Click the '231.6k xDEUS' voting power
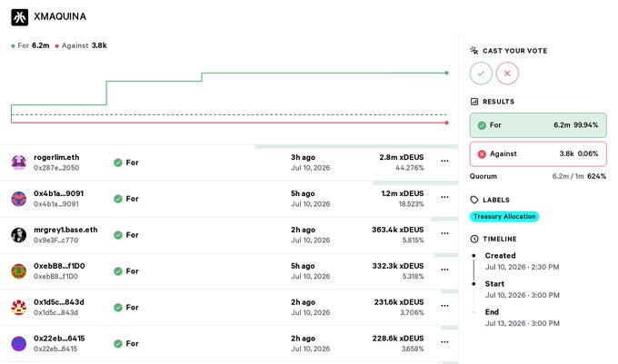Image resolution: width=618 pixels, height=364 pixels. click(x=399, y=302)
